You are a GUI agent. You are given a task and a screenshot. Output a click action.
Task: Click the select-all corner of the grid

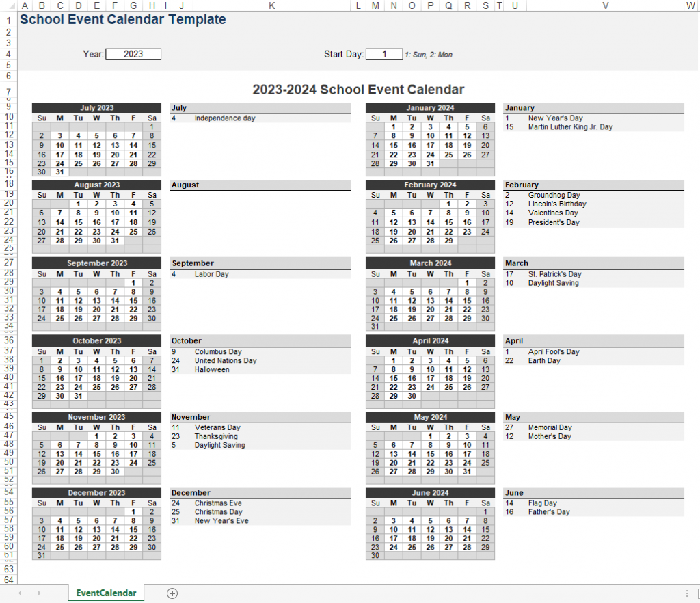8,5
